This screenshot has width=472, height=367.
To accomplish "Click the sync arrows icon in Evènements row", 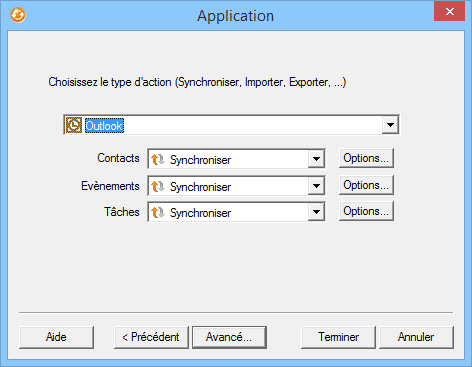I will pyautogui.click(x=158, y=186).
